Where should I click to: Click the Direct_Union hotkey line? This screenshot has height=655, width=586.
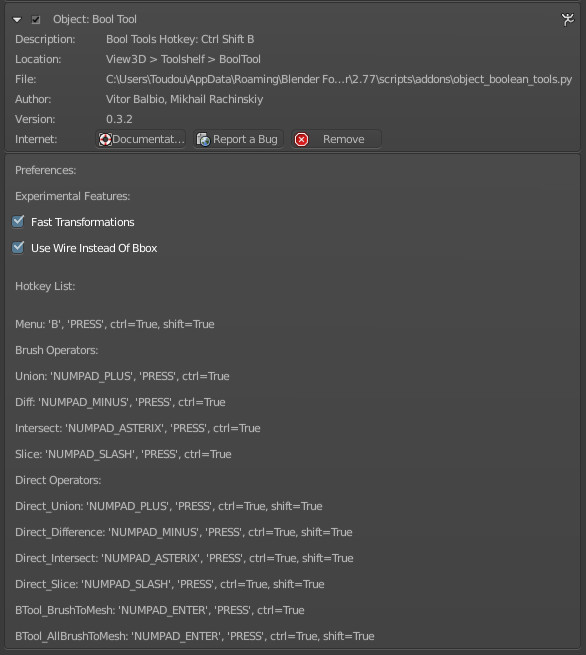click(x=169, y=506)
